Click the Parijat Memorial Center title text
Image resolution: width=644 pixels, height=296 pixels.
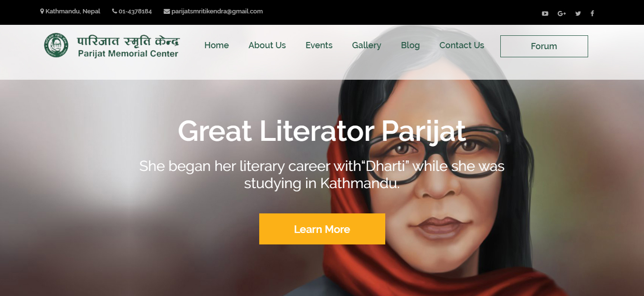(x=128, y=54)
